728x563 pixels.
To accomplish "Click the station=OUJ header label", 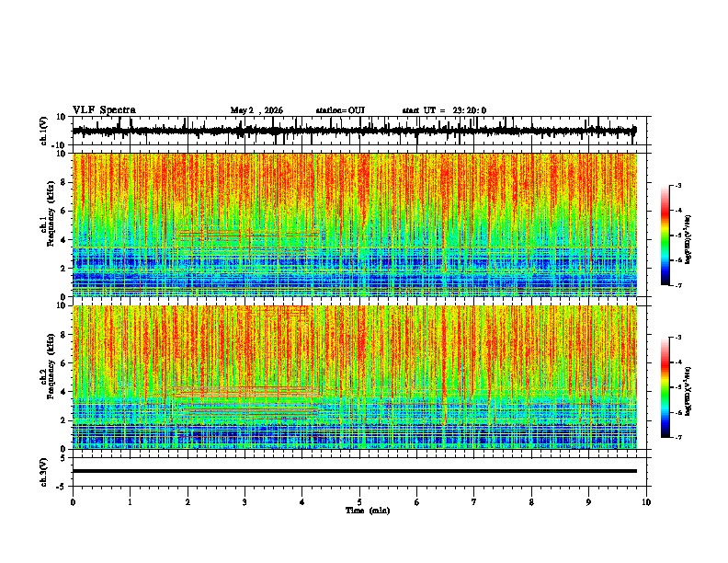I will pyautogui.click(x=340, y=110).
